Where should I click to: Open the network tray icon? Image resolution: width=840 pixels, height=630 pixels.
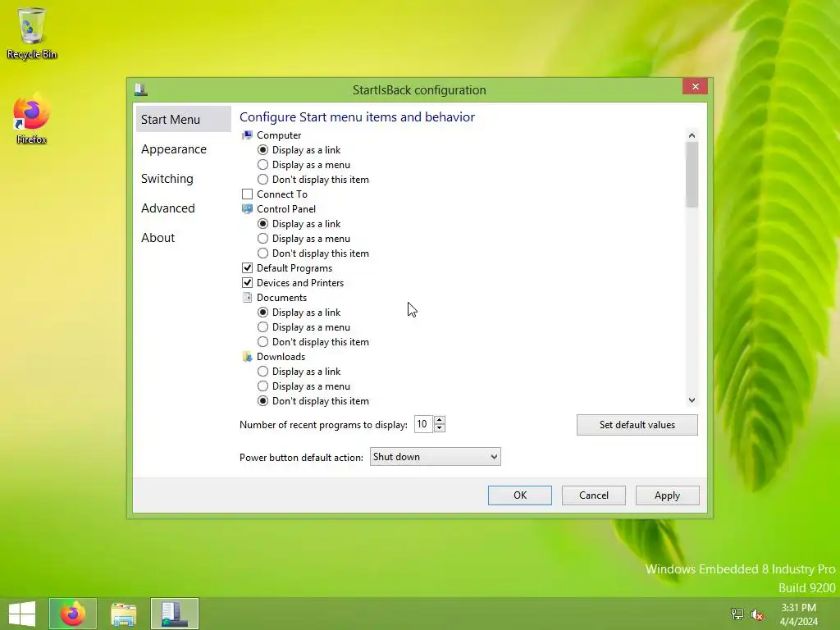click(737, 614)
